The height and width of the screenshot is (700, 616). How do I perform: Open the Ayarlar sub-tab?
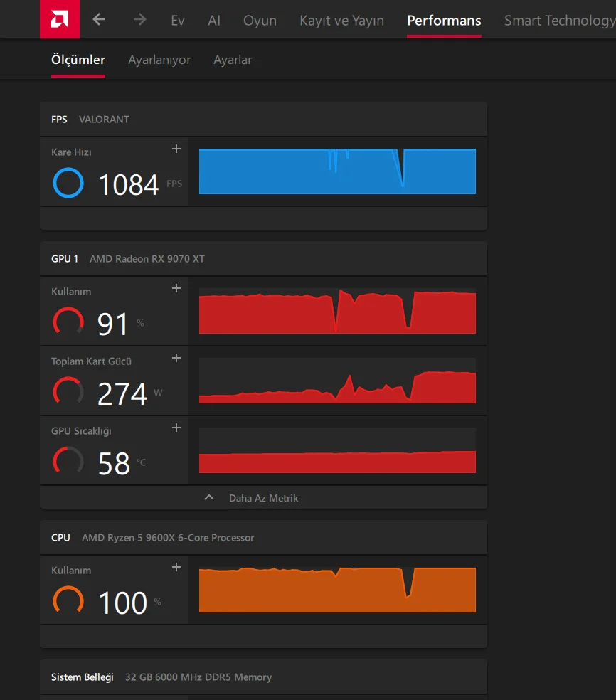coord(233,60)
